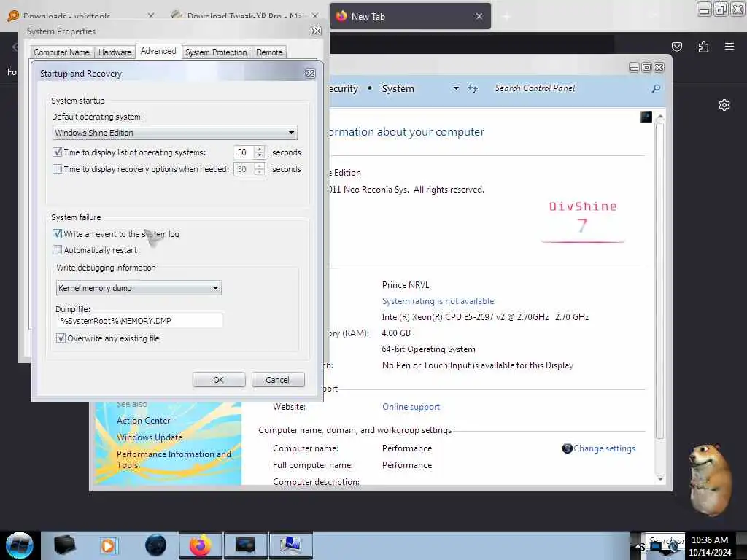
Task: Click the New Tab personalize gear icon
Action: pos(724,105)
